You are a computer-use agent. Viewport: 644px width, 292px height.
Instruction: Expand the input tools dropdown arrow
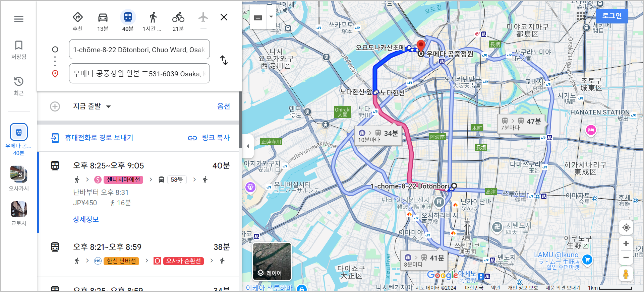pyautogui.click(x=271, y=17)
